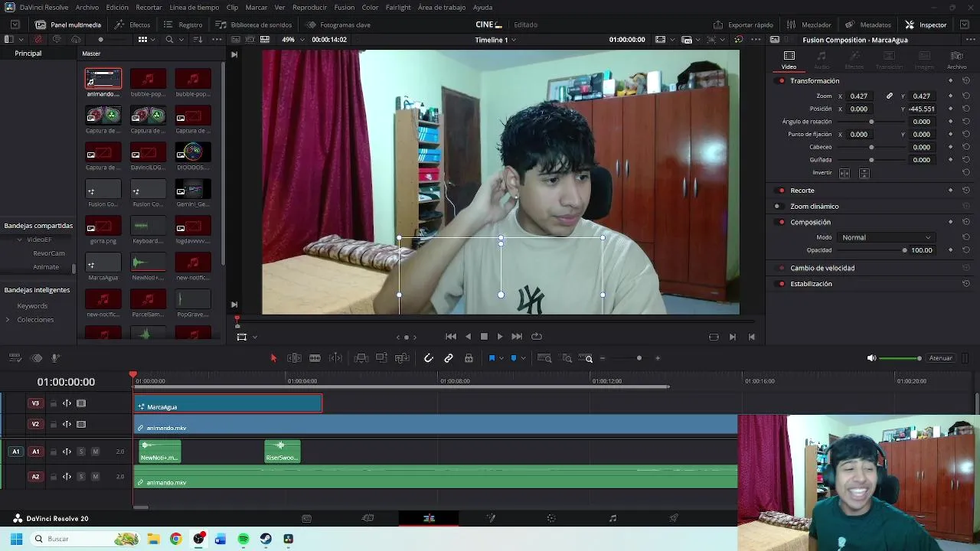The height and width of the screenshot is (551, 980).
Task: Click the Posición Y value field
Action: point(921,109)
